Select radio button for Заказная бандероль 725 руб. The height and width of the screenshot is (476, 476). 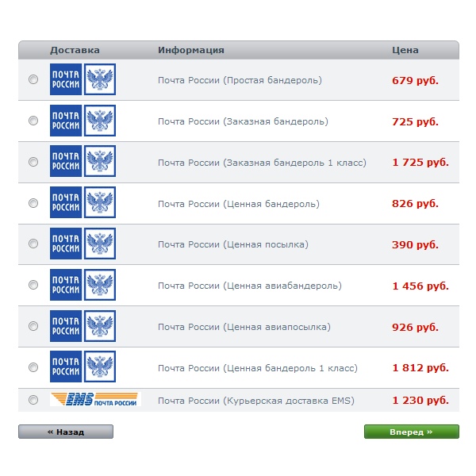pos(33,121)
